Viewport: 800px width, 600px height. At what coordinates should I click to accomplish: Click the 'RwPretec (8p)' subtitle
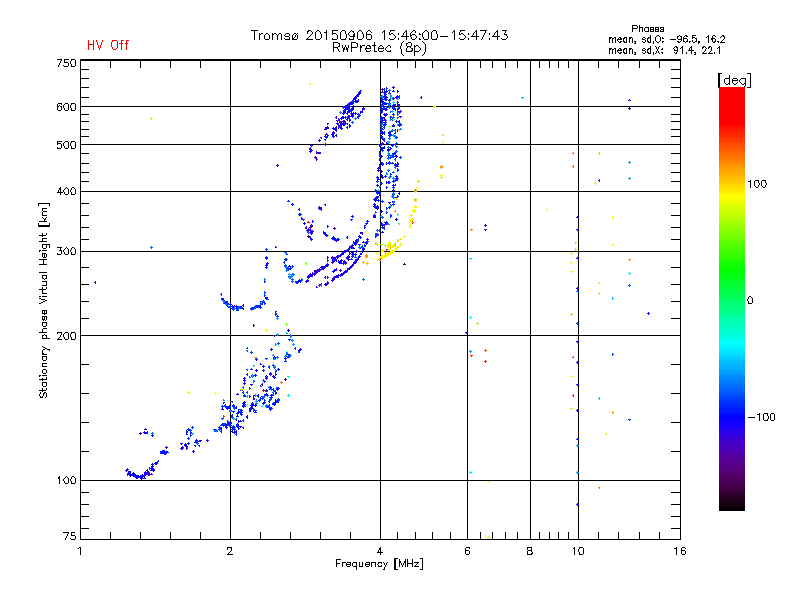[379, 48]
